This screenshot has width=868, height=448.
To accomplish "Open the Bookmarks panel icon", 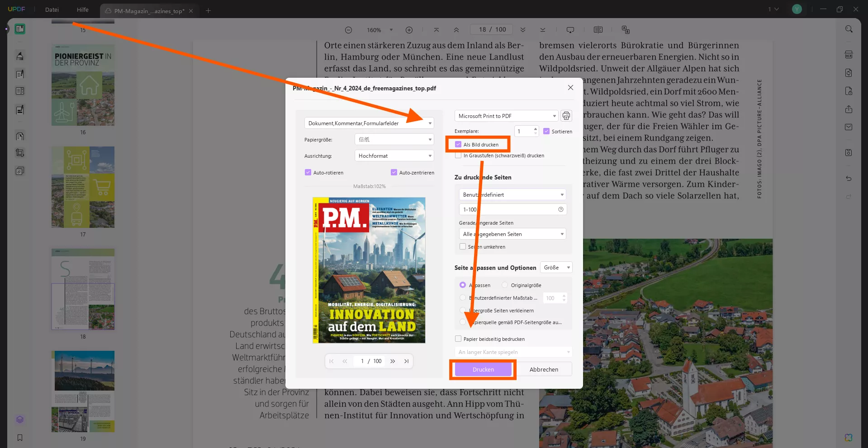I will pos(20,438).
